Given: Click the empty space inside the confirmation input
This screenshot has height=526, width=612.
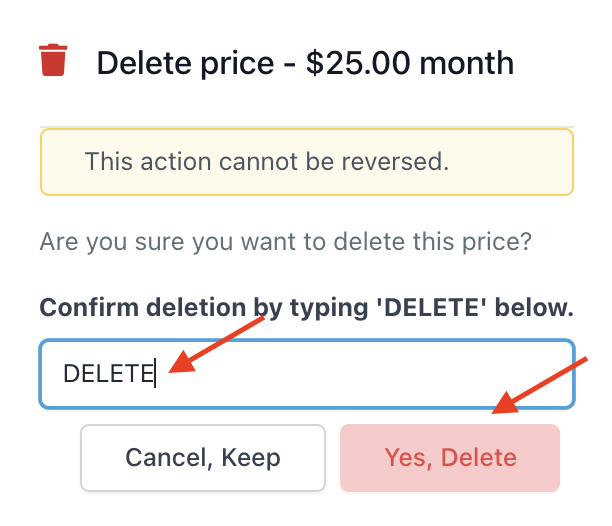Looking at the screenshot, I should 380,374.
